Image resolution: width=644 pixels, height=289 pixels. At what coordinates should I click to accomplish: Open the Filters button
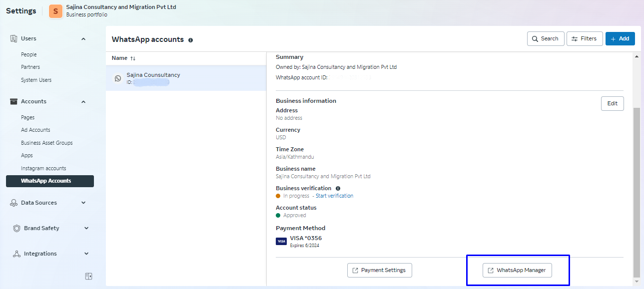click(585, 38)
